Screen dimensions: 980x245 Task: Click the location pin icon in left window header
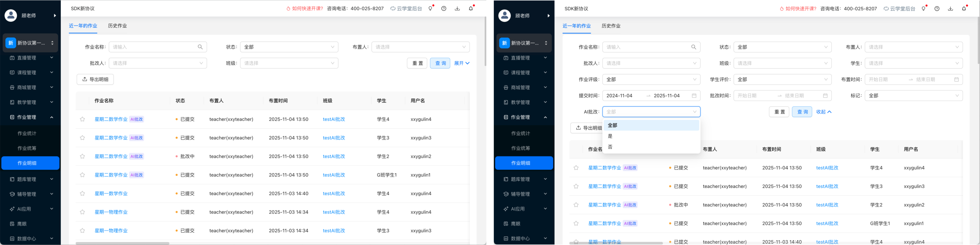pyautogui.click(x=430, y=9)
